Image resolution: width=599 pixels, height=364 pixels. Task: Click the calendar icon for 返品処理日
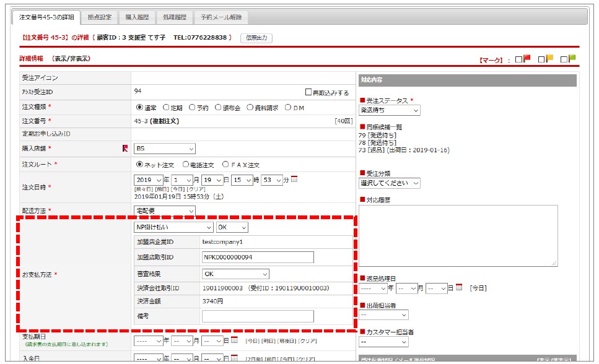pyautogui.click(x=459, y=287)
